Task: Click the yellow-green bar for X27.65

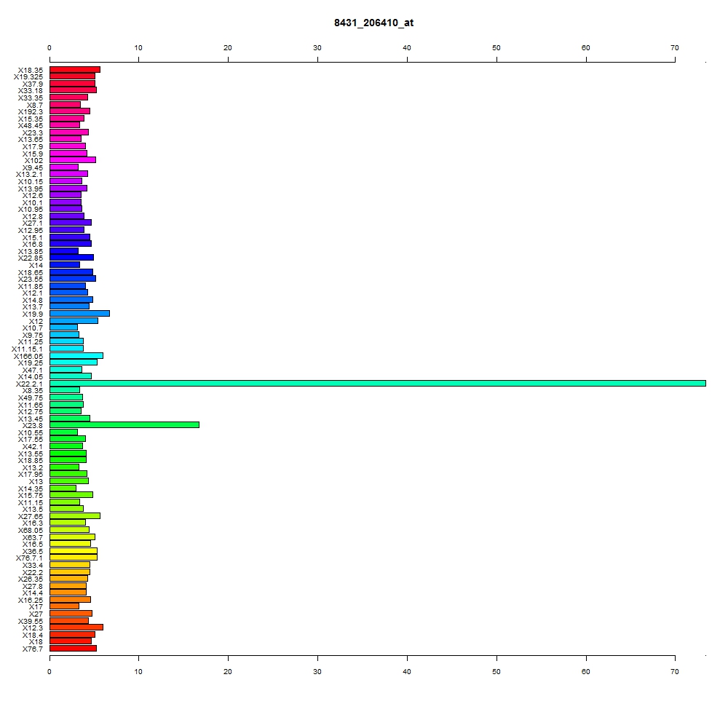Action: point(75,516)
